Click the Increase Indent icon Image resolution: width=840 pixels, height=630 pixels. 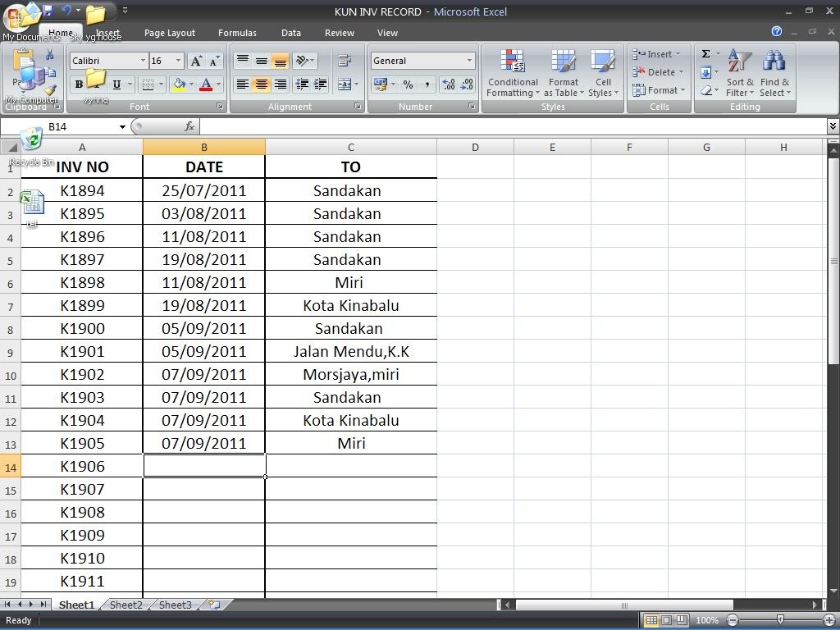320,84
